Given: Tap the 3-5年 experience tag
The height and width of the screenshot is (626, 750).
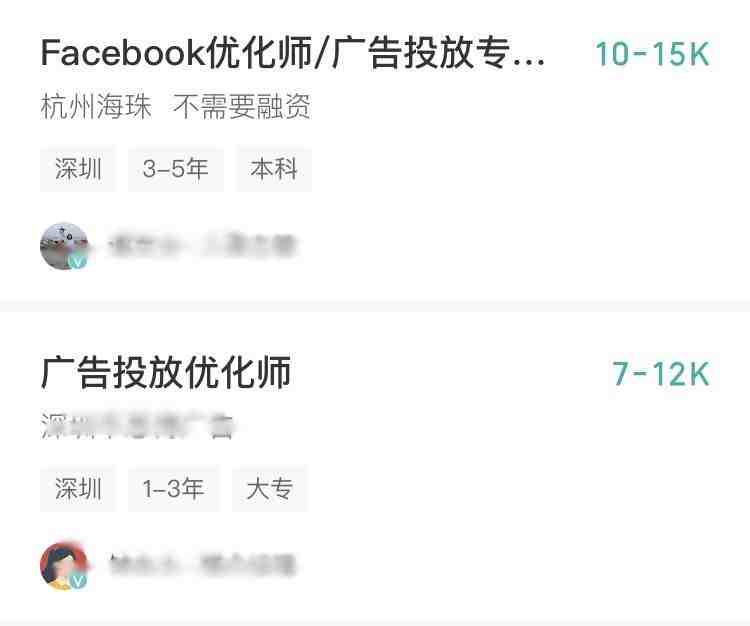Looking at the screenshot, I should 176,169.
